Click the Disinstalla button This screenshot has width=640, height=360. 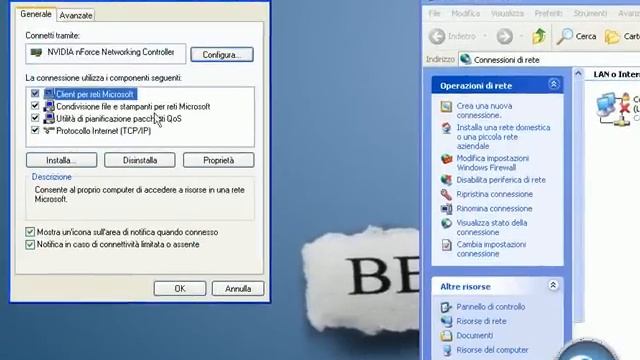140,160
